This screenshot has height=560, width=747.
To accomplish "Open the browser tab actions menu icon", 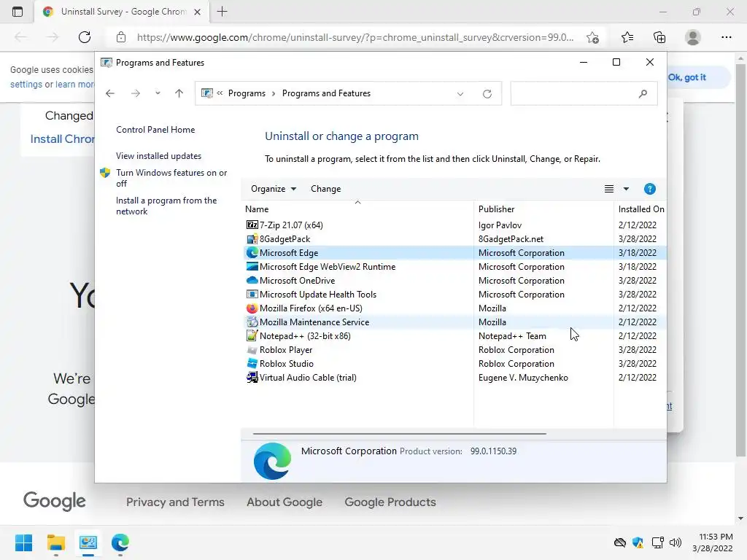I will coord(18,12).
